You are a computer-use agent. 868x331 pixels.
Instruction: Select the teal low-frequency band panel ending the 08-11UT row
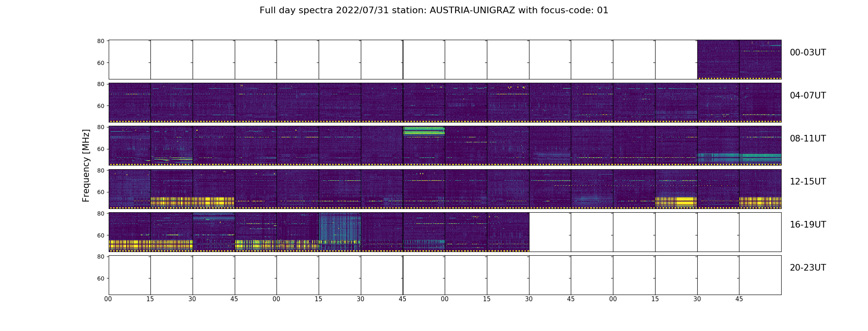[x=760, y=146]
